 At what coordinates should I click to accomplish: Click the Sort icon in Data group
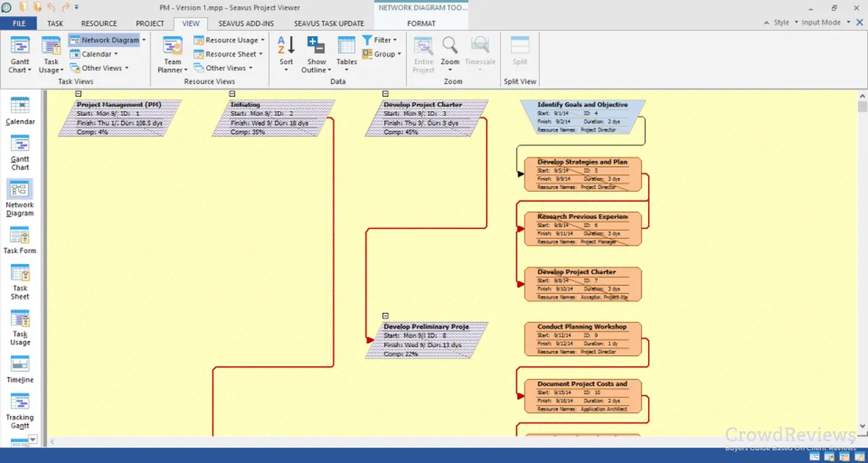coord(286,52)
